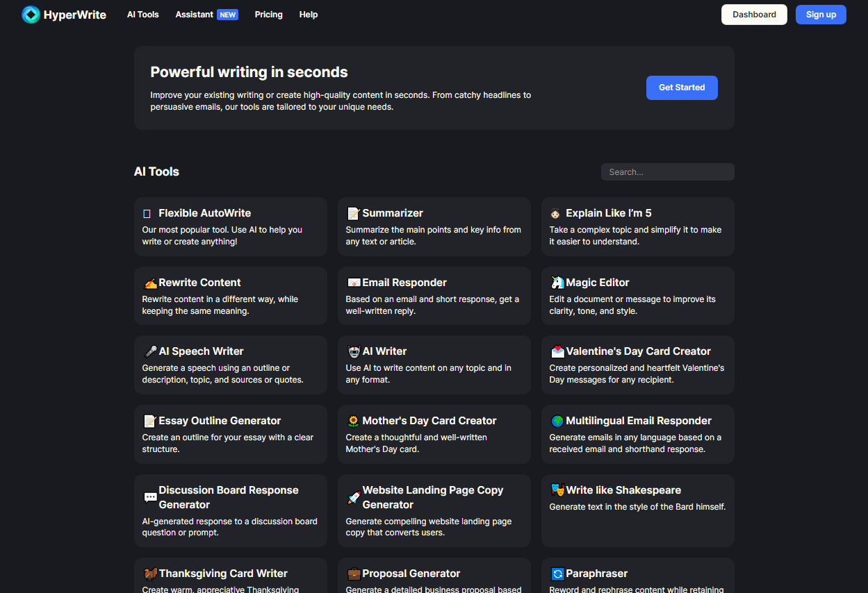This screenshot has width=868, height=593.
Task: Click the Valentine's Day Card heart-letter icon
Action: 557,352
